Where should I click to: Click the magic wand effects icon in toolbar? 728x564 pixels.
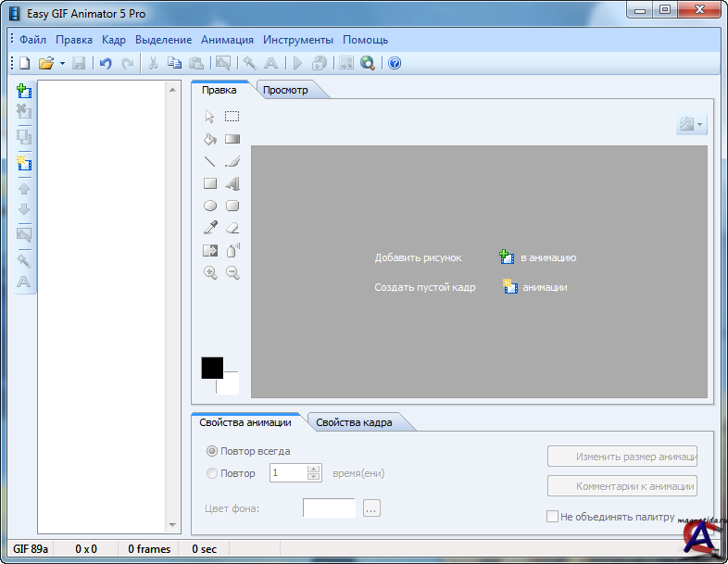pos(250,63)
